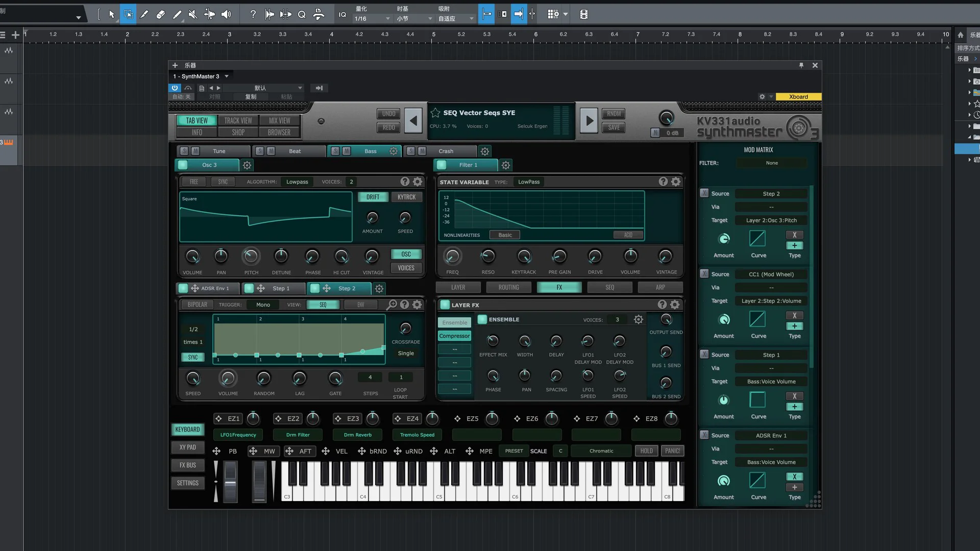Image resolution: width=980 pixels, height=551 pixels.
Task: Load the next preset with the right arrow
Action: point(589,121)
